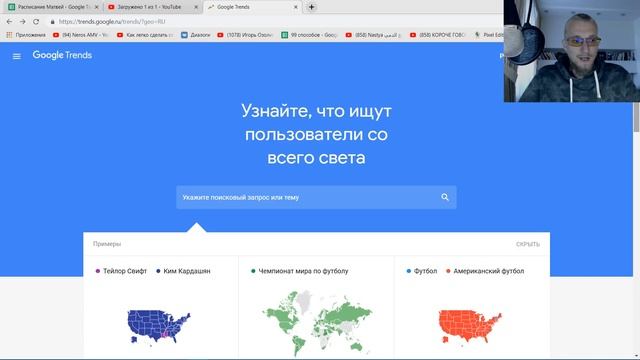Image resolution: width=640 pixels, height=360 pixels.
Task: Open the Чемпионат мира по футболу example
Action: 303,271
